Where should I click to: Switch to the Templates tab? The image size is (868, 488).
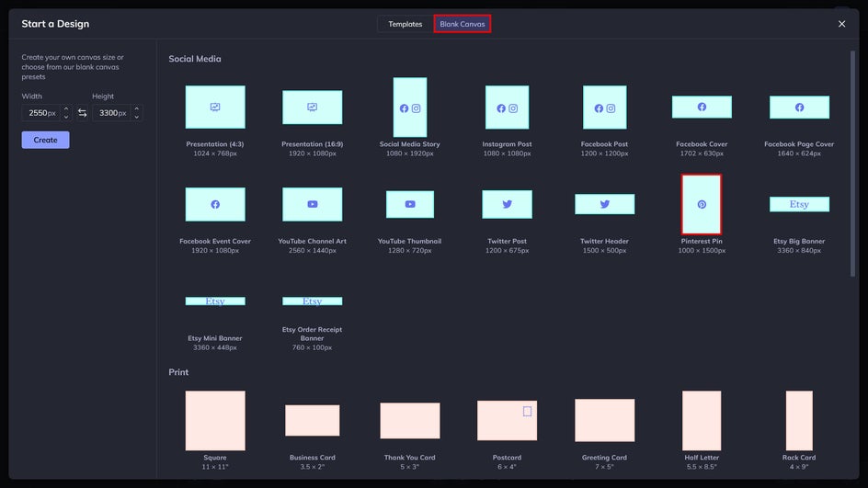pos(405,24)
